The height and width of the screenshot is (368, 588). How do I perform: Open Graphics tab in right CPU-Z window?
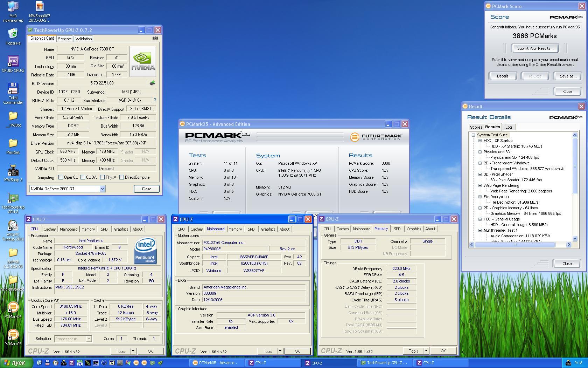click(414, 229)
